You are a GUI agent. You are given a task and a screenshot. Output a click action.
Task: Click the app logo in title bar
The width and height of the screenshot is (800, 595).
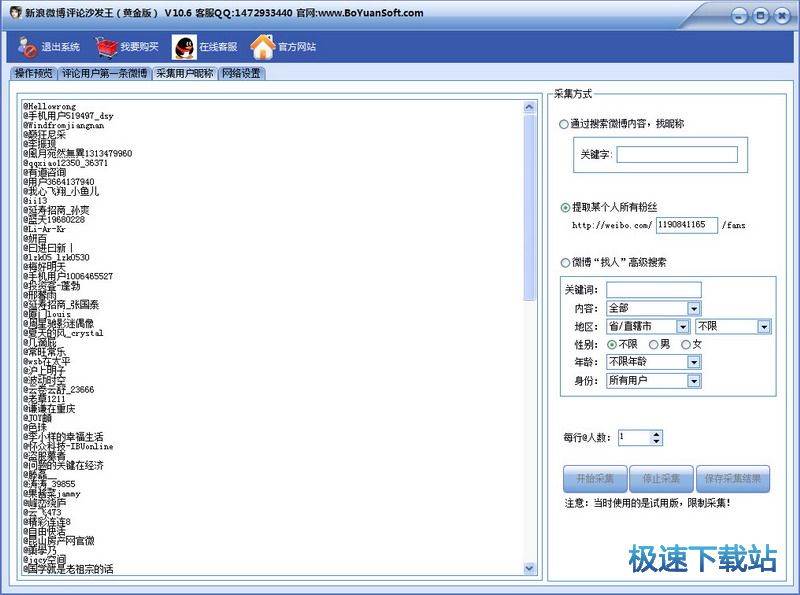[x=13, y=13]
